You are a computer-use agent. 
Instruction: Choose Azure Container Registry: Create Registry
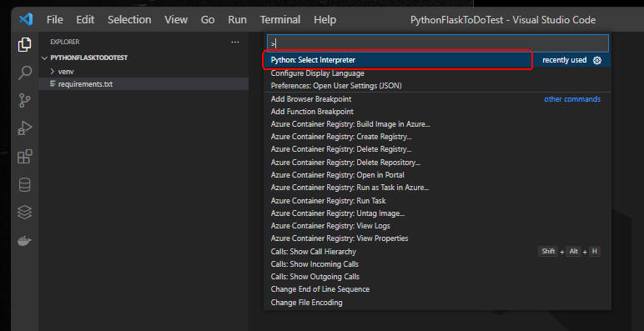pos(437,137)
